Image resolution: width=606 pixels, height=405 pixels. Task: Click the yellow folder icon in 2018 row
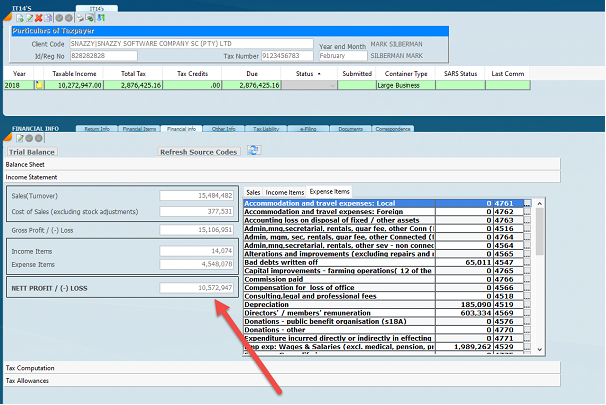tap(40, 86)
